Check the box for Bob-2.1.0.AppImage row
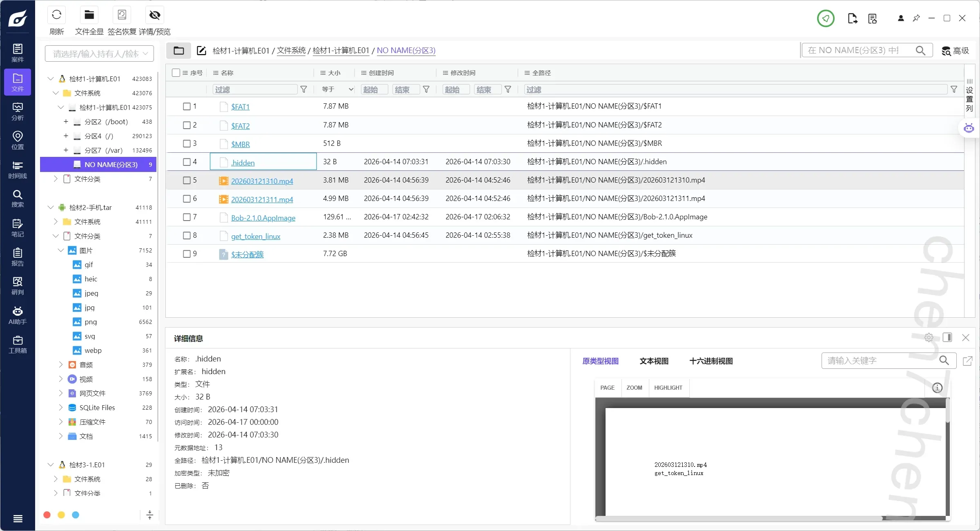Viewport: 980px width, 531px height. pyautogui.click(x=187, y=217)
